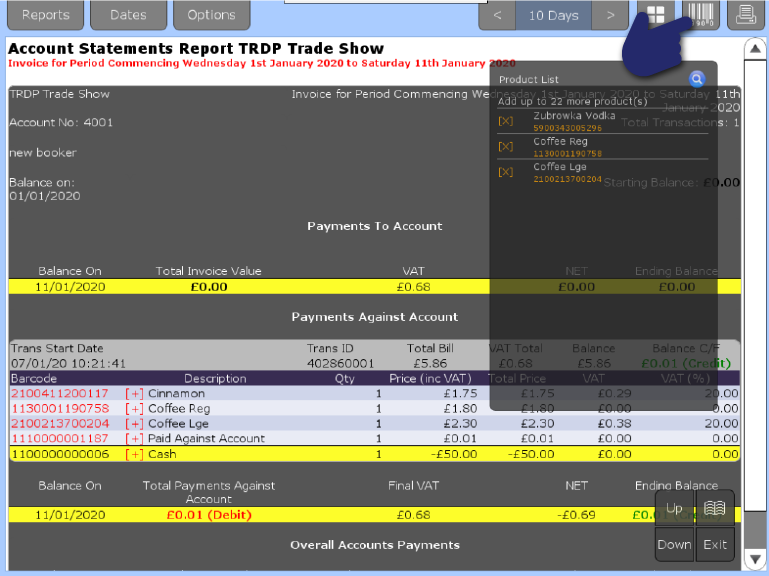Click the Description column header
The width and height of the screenshot is (769, 576).
point(215,378)
